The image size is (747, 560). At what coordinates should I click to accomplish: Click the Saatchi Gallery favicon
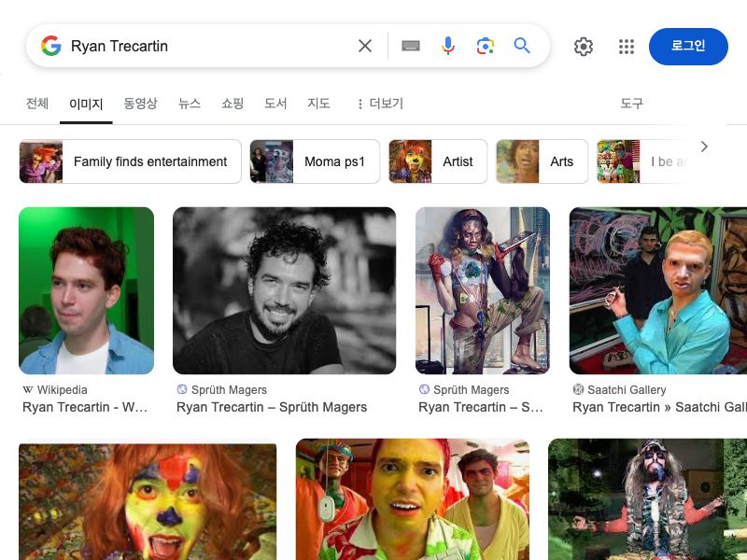(x=578, y=389)
